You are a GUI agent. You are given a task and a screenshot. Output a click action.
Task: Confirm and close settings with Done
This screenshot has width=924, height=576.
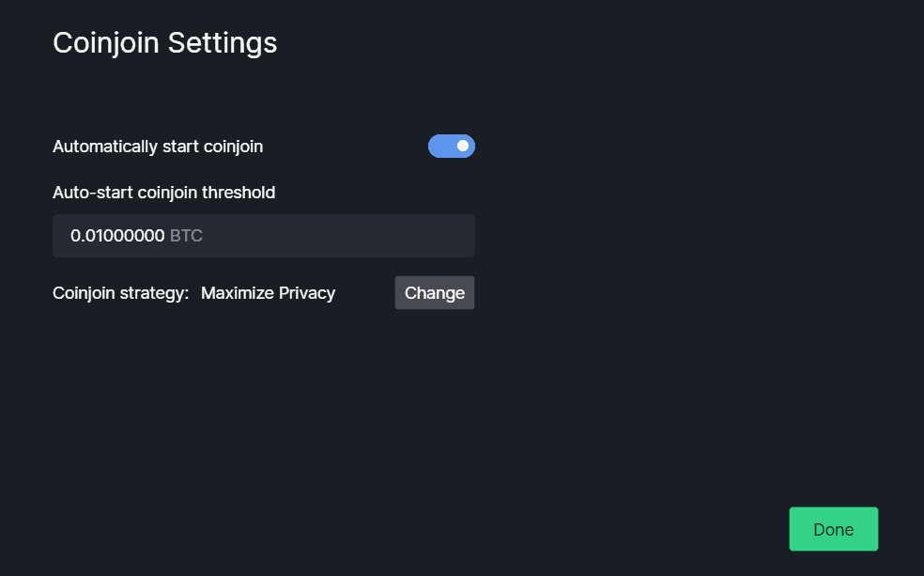833,529
